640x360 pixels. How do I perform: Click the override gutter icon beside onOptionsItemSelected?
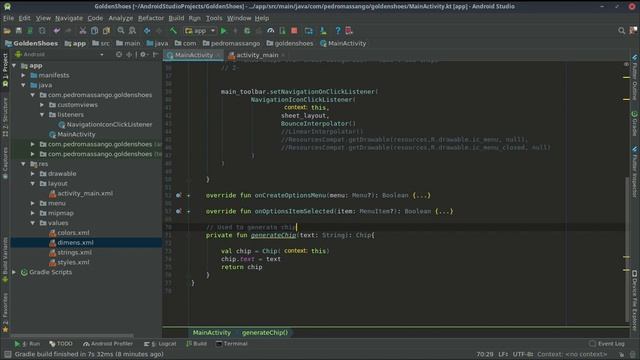point(178,211)
